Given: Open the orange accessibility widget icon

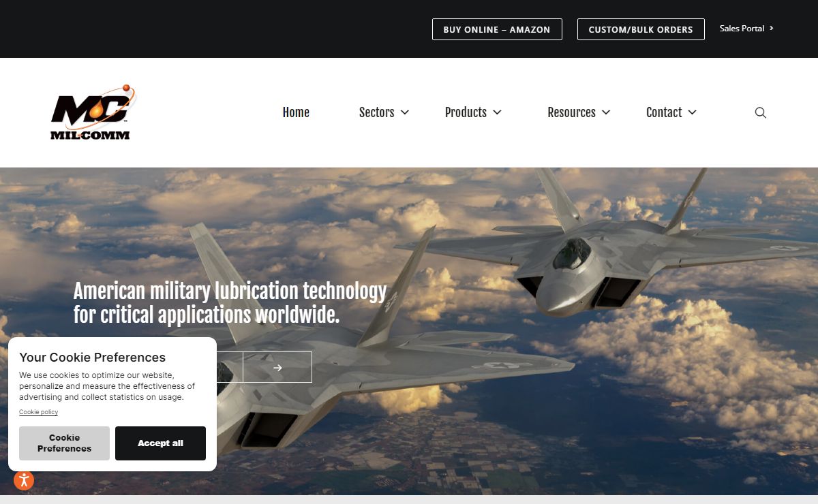Looking at the screenshot, I should pos(24,480).
